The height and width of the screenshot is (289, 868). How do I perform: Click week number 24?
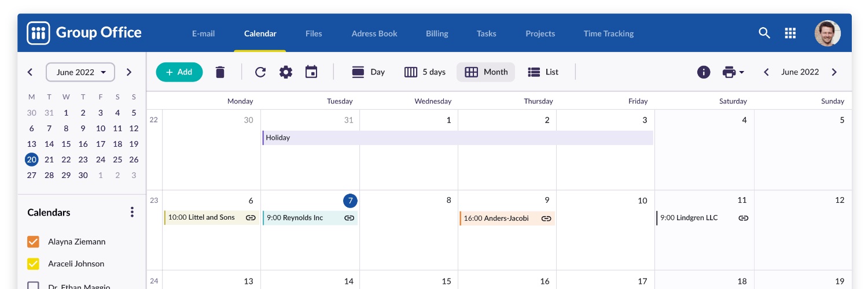[154, 281]
